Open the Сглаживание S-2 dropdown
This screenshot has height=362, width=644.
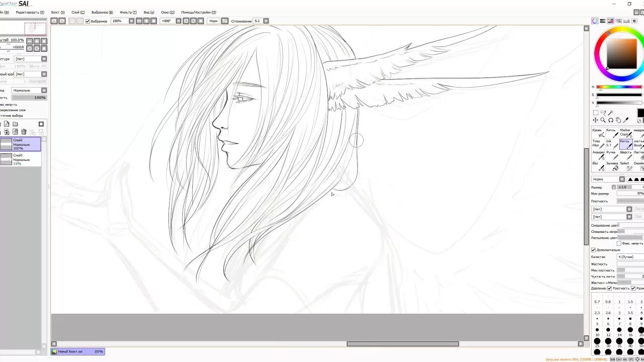point(266,21)
